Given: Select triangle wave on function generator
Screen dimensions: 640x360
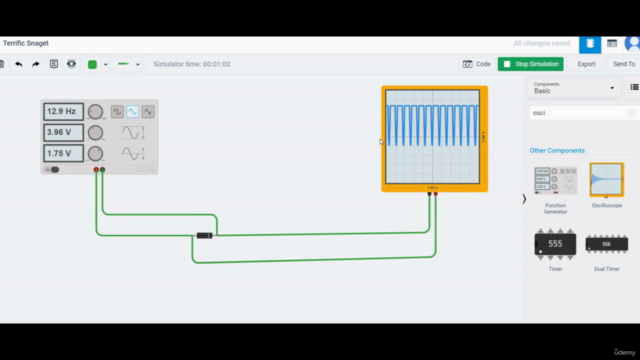Looking at the screenshot, I should (x=148, y=111).
